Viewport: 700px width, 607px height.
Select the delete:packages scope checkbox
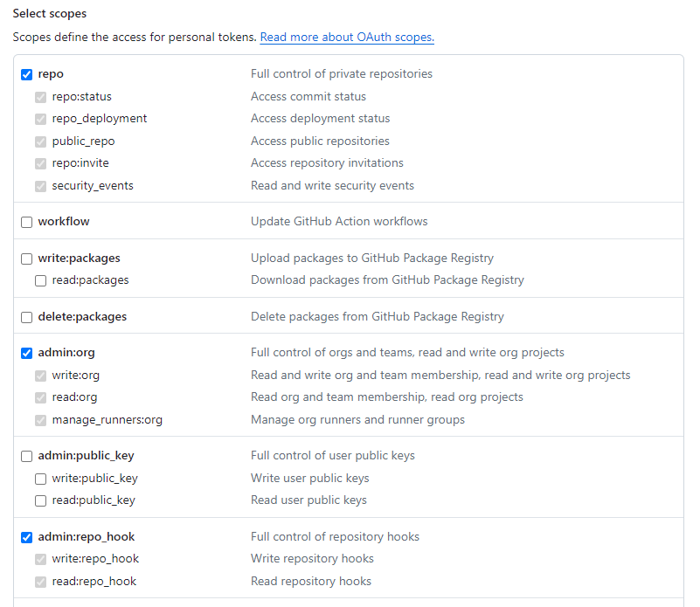27,317
